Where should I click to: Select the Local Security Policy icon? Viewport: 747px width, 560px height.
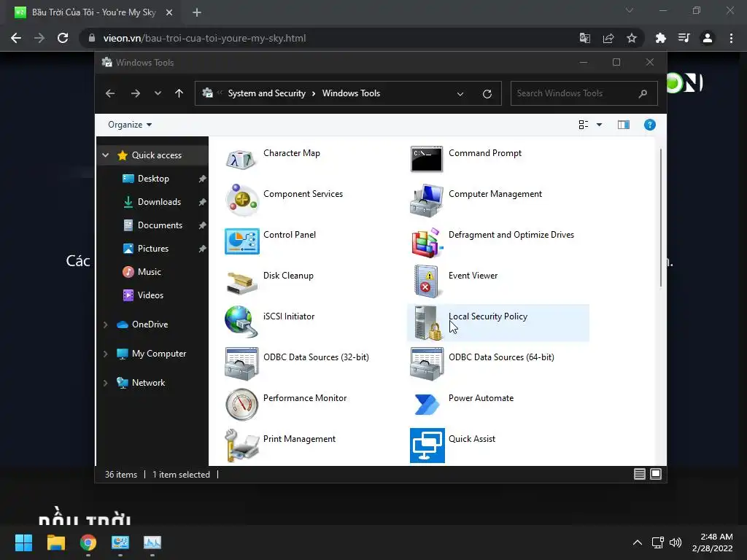point(427,322)
